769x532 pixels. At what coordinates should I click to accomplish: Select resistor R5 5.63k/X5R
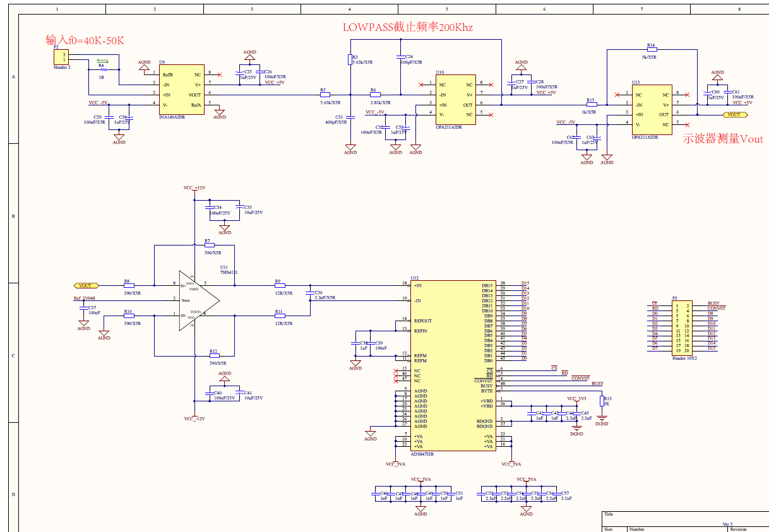[325, 95]
